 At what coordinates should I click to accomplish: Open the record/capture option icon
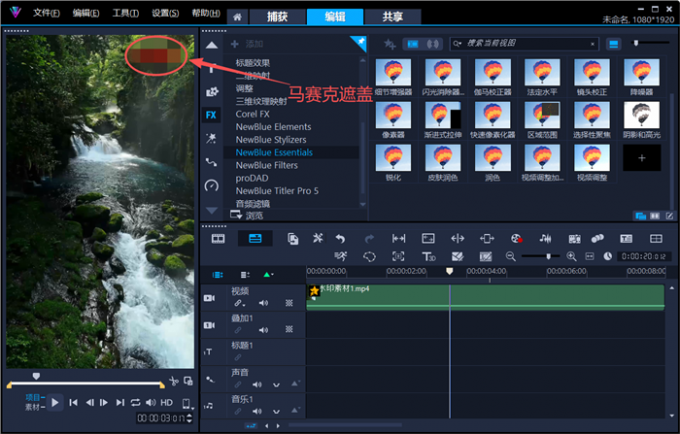pos(516,238)
